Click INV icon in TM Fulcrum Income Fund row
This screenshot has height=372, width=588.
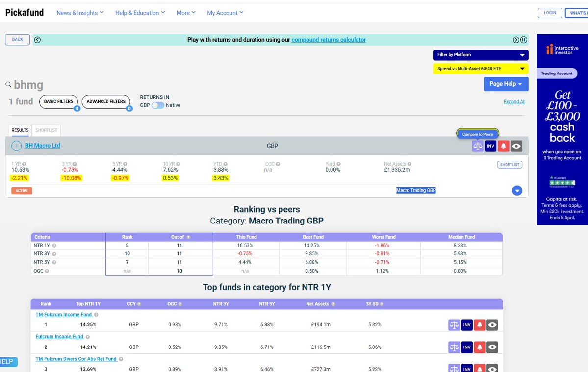coord(467,325)
